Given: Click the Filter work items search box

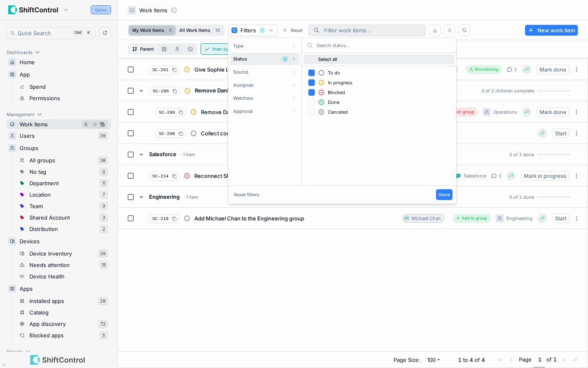Looking at the screenshot, I should [x=367, y=30].
